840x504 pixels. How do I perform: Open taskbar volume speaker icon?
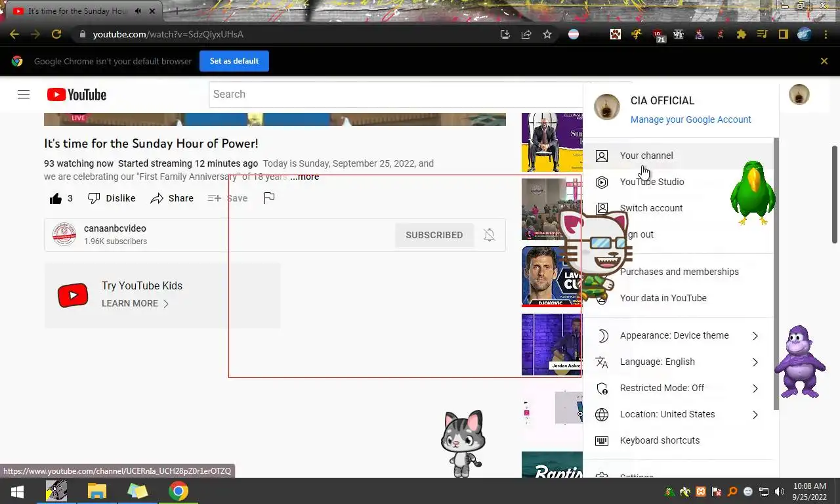coord(780,492)
